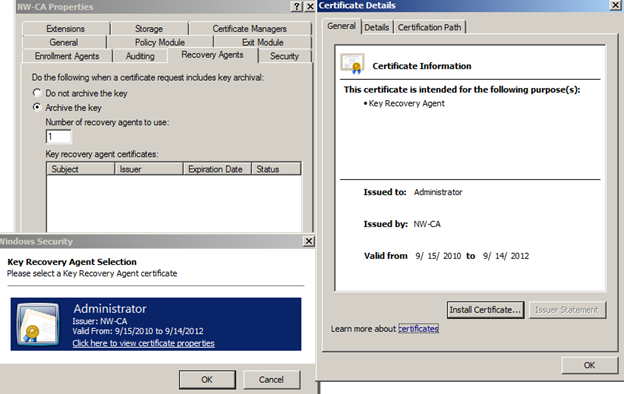Close the Windows Security dialog
The width and height of the screenshot is (624, 394).
click(308, 241)
